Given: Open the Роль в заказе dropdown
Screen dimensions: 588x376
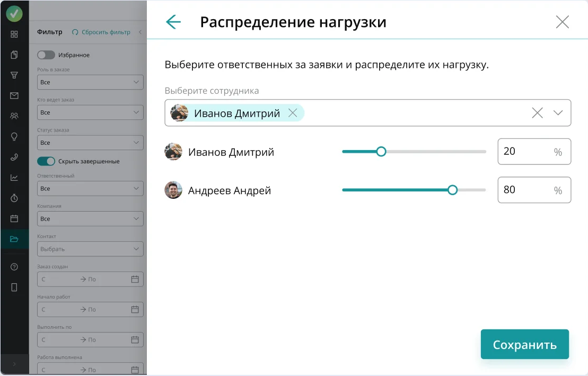Looking at the screenshot, I should [90, 82].
